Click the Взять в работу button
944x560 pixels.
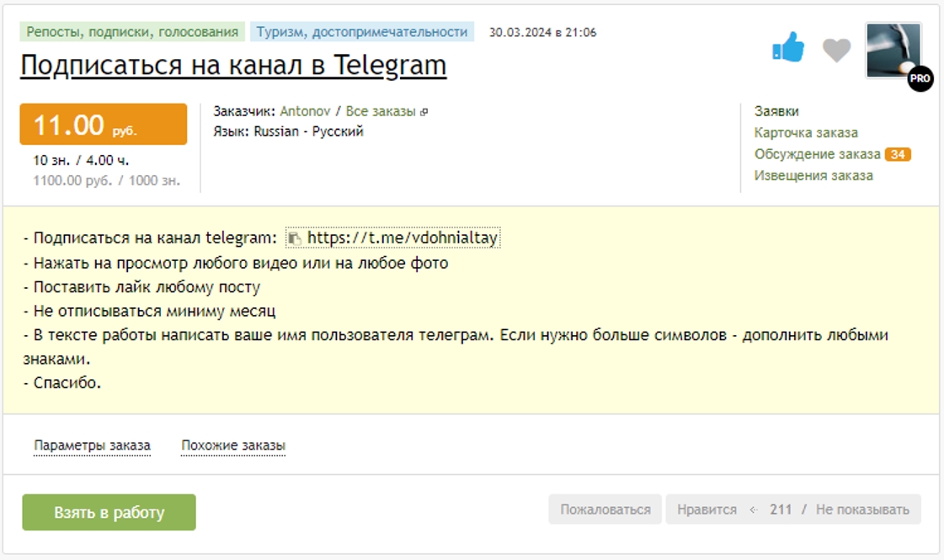point(109,513)
